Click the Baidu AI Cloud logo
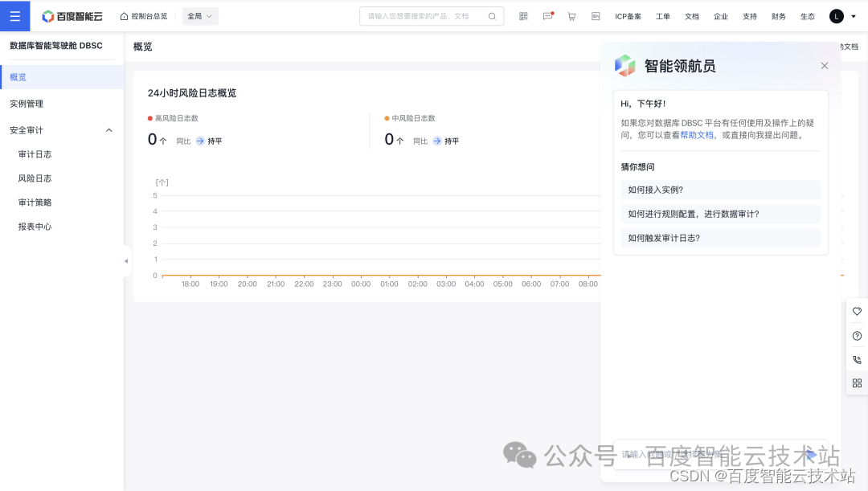Viewport: 868px width, 491px height. (72, 16)
